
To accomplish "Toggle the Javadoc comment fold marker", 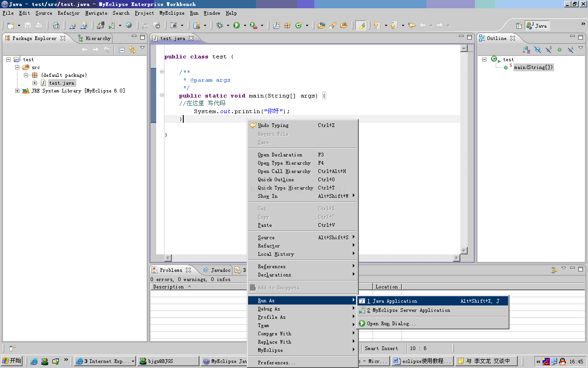I will coord(162,71).
